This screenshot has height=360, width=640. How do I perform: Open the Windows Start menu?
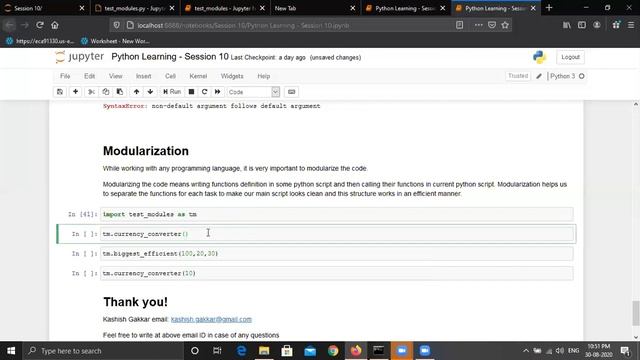tap(11, 351)
